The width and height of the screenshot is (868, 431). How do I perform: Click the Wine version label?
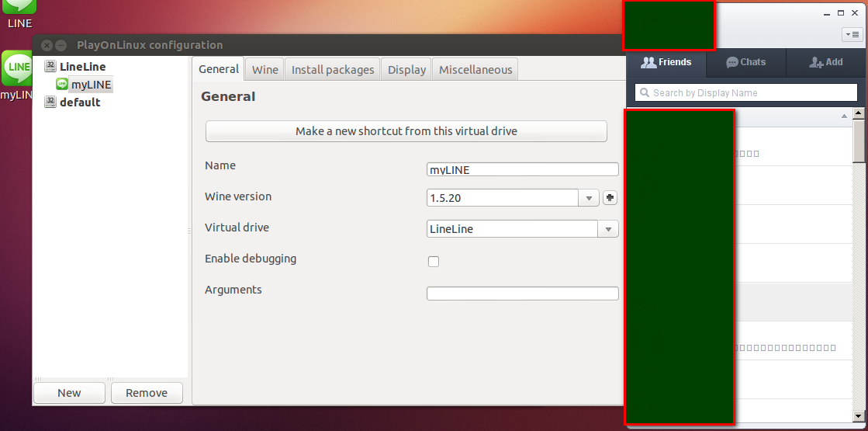click(238, 196)
